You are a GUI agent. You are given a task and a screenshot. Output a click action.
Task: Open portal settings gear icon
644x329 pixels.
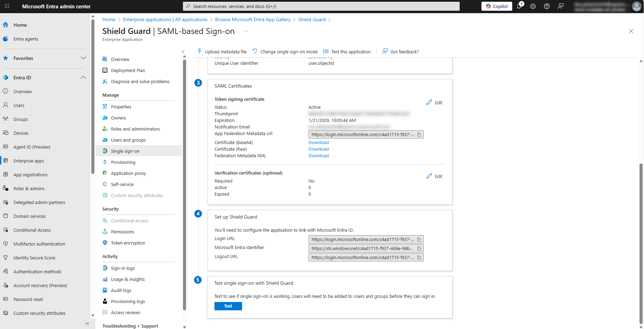pyautogui.click(x=533, y=6)
